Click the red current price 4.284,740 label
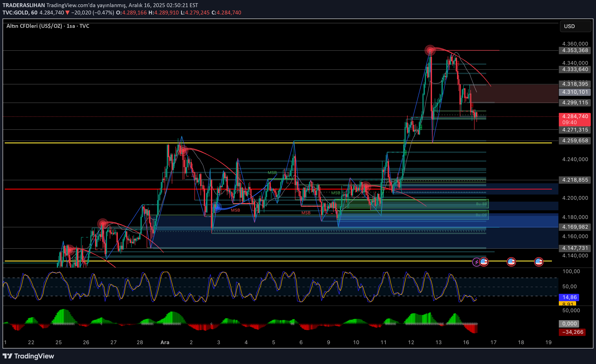The height and width of the screenshot is (364, 596). [575, 117]
